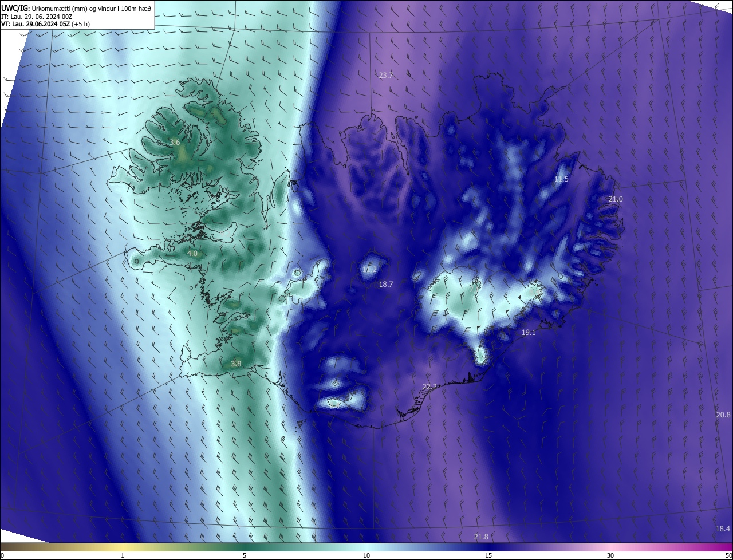Click the 3.6 value in the Westfjords
The width and height of the screenshot is (733, 560).
(175, 142)
